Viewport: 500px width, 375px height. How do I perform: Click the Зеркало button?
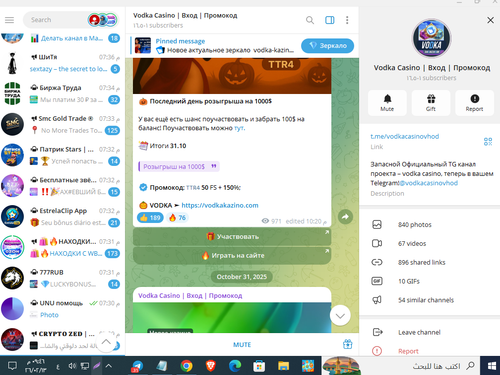click(x=327, y=46)
